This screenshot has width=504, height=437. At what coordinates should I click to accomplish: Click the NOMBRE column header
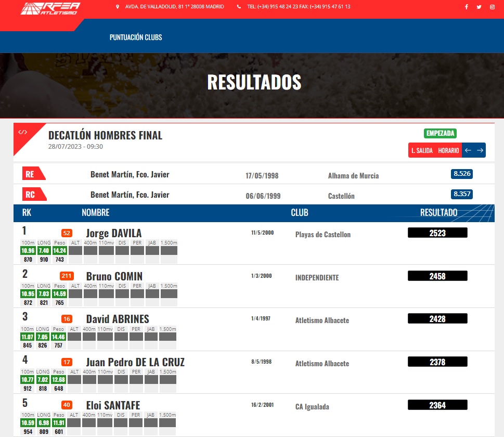(96, 213)
